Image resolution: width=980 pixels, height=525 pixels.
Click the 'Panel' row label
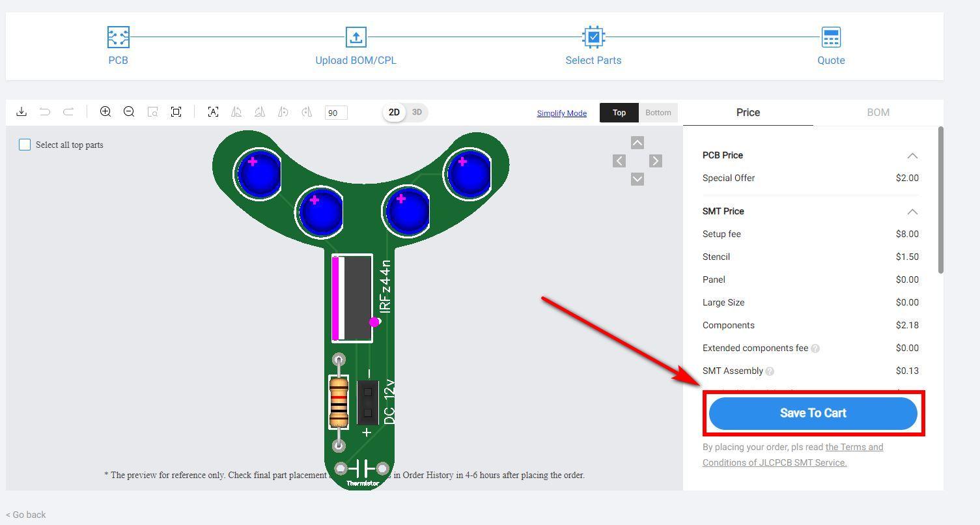coord(714,279)
